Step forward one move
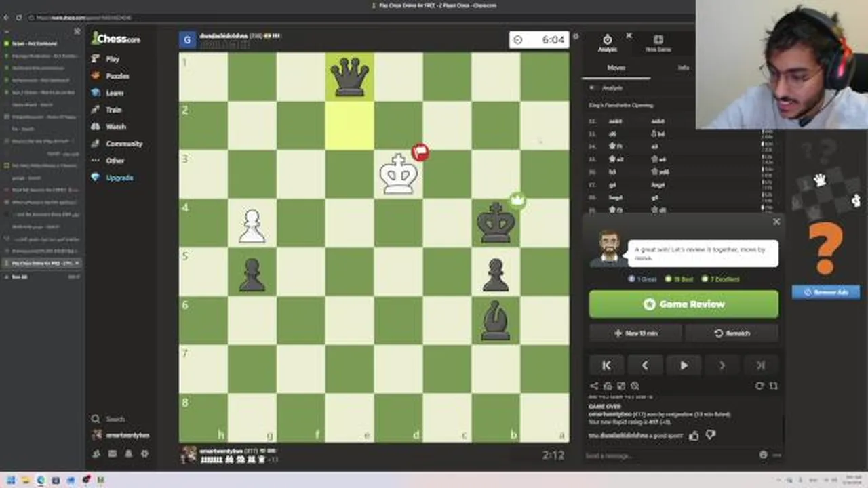 pyautogui.click(x=722, y=365)
